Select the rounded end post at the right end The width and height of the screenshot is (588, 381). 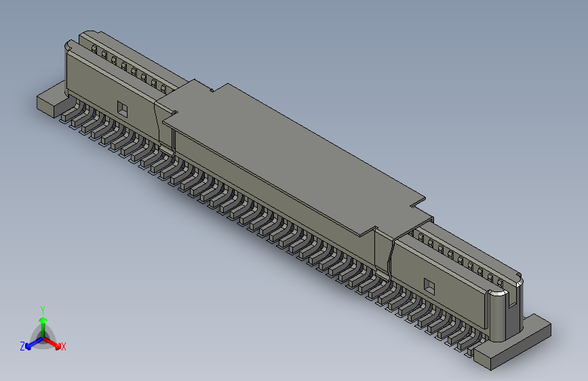[x=498, y=316]
